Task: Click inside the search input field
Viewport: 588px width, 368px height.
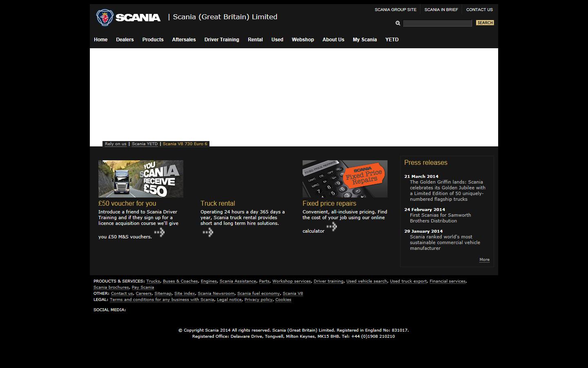Action: (437, 23)
